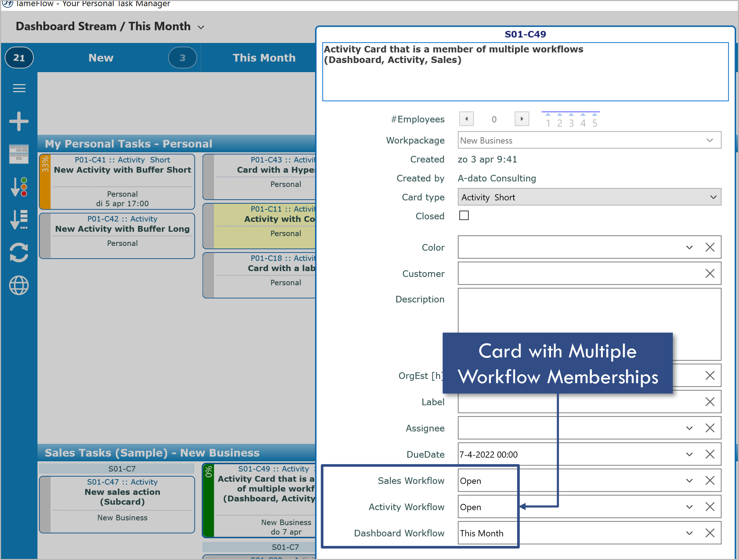Click Created by value A-dato Consulting
Image resolution: width=739 pixels, height=560 pixels.
click(x=497, y=178)
